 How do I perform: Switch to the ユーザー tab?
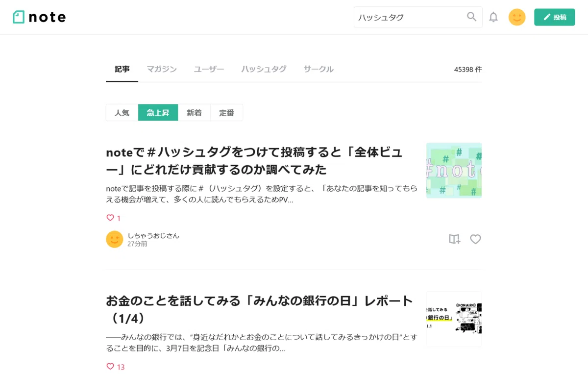(x=209, y=69)
